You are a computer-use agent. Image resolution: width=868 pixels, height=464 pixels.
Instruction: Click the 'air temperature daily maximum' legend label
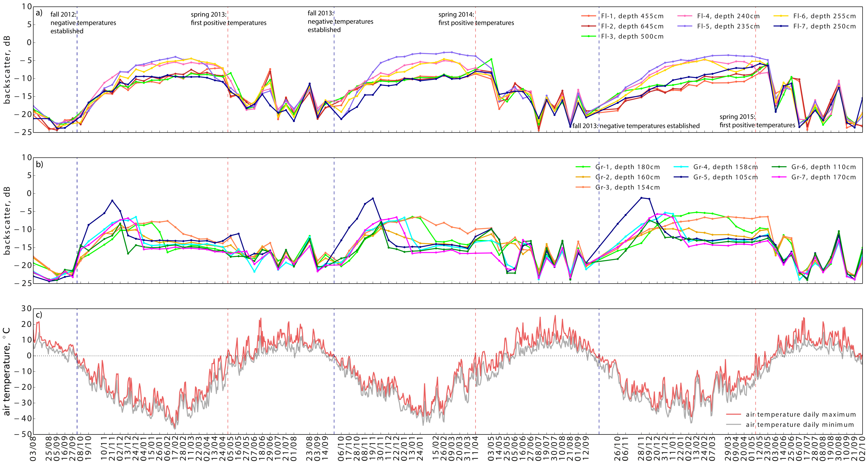click(801, 414)
